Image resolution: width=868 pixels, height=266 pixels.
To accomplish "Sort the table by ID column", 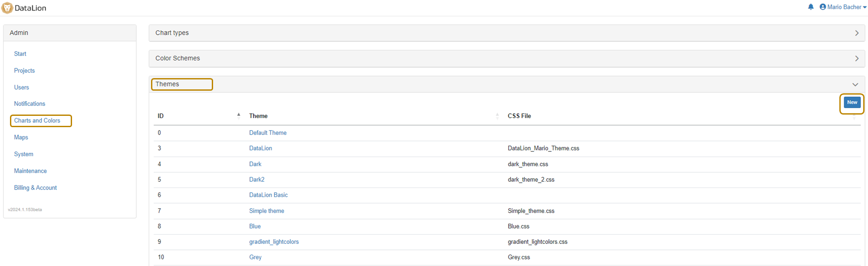I will coord(199,116).
